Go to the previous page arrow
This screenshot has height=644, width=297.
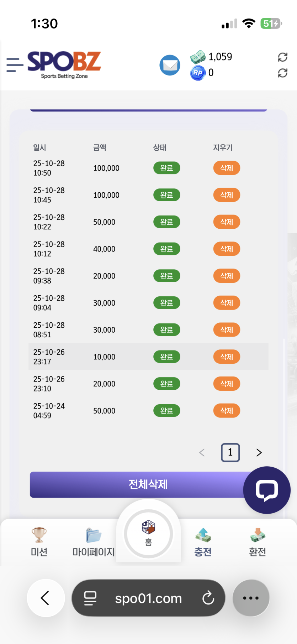click(x=202, y=452)
